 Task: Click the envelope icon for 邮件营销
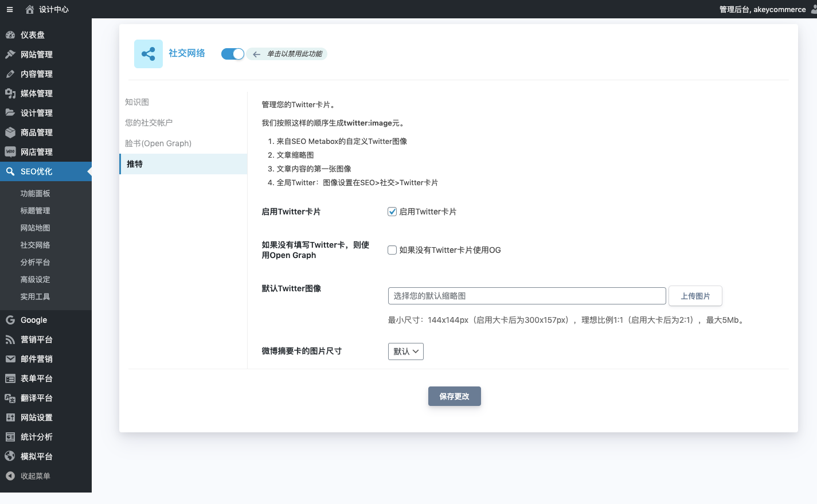point(10,359)
